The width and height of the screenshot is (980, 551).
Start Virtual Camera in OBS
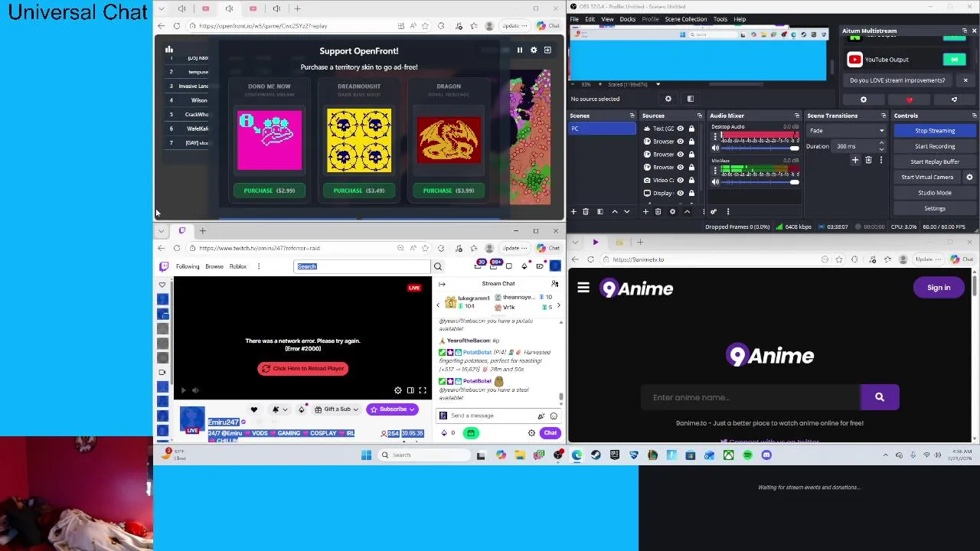pyautogui.click(x=927, y=178)
